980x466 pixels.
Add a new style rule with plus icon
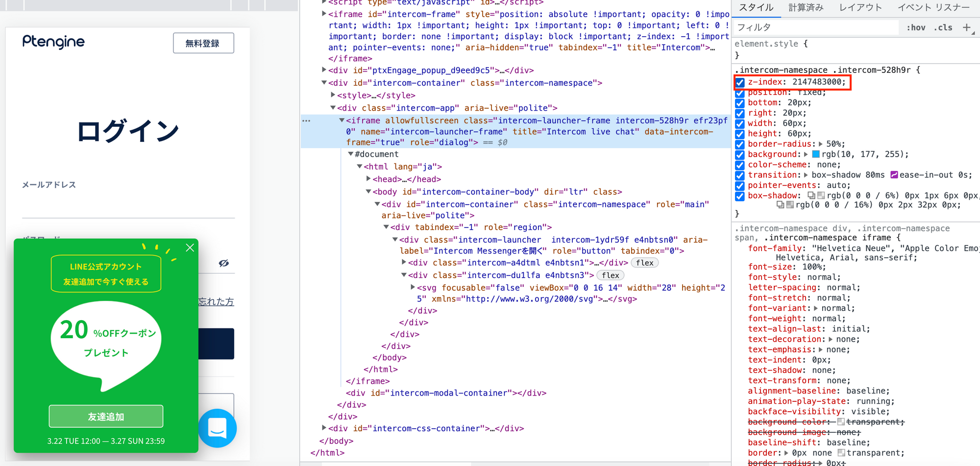point(966,27)
